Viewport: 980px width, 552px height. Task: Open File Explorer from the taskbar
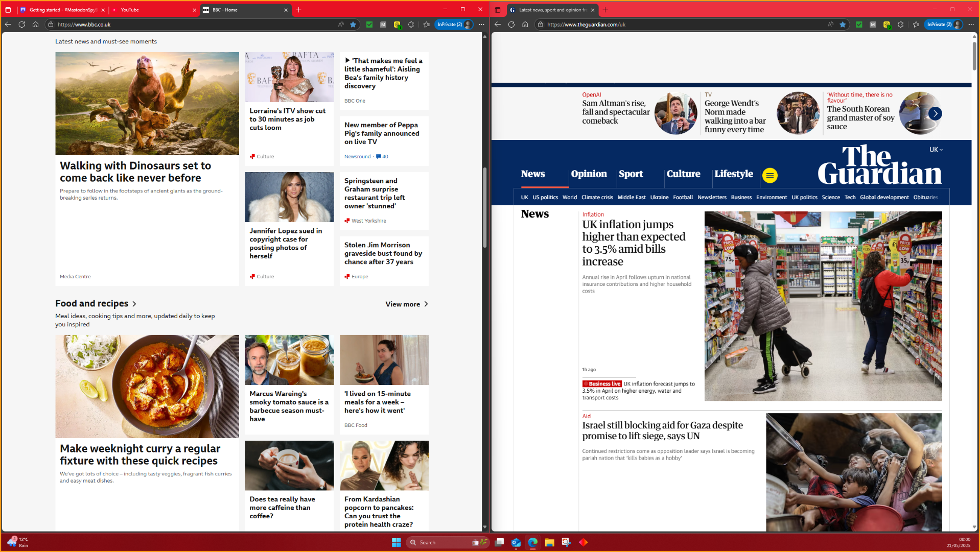coord(550,542)
